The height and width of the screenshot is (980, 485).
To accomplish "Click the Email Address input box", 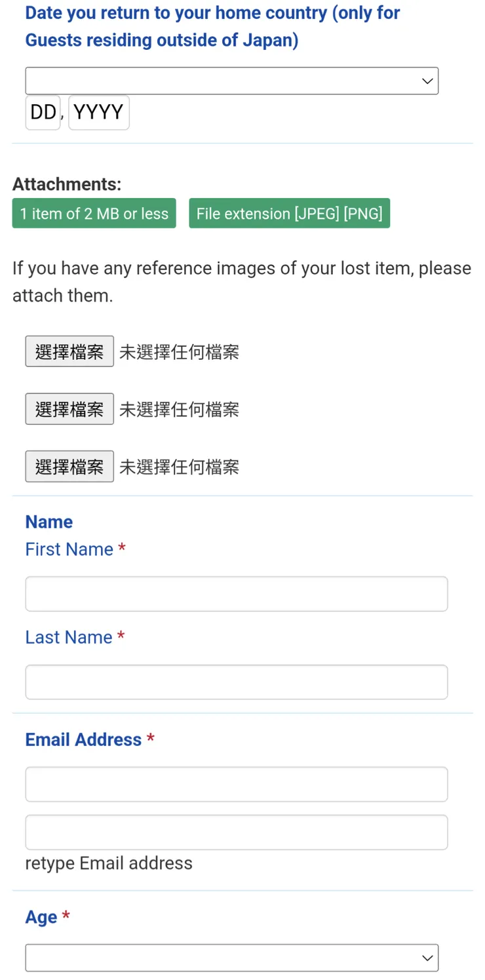I will click(236, 784).
